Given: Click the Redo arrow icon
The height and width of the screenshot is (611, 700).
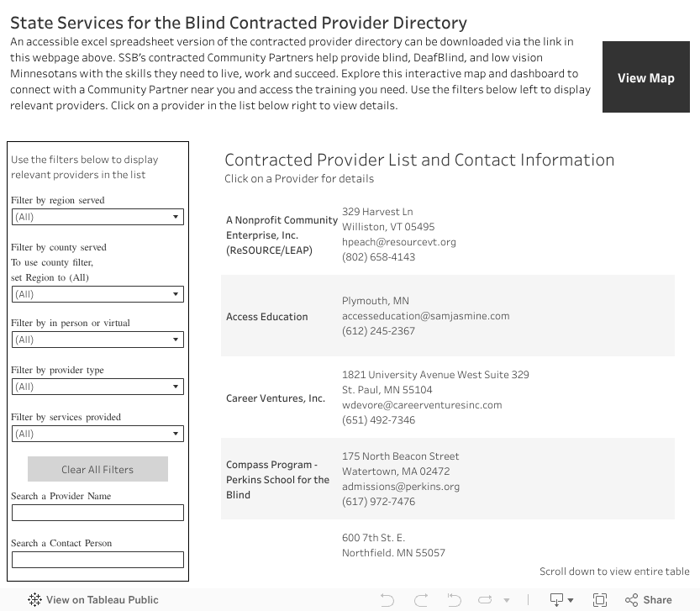Looking at the screenshot, I should pyautogui.click(x=421, y=600).
